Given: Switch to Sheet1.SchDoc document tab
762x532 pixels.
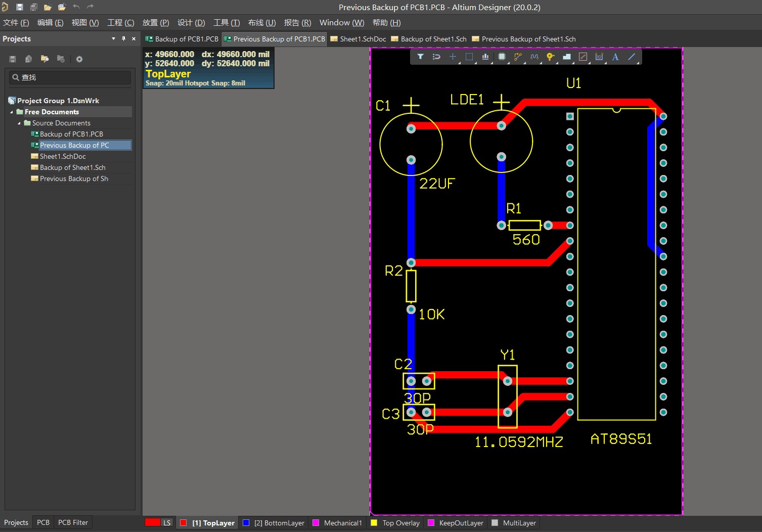Looking at the screenshot, I should tap(358, 39).
